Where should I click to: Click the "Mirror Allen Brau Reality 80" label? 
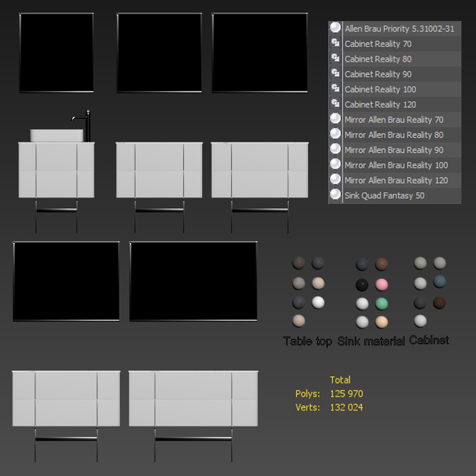click(x=394, y=135)
